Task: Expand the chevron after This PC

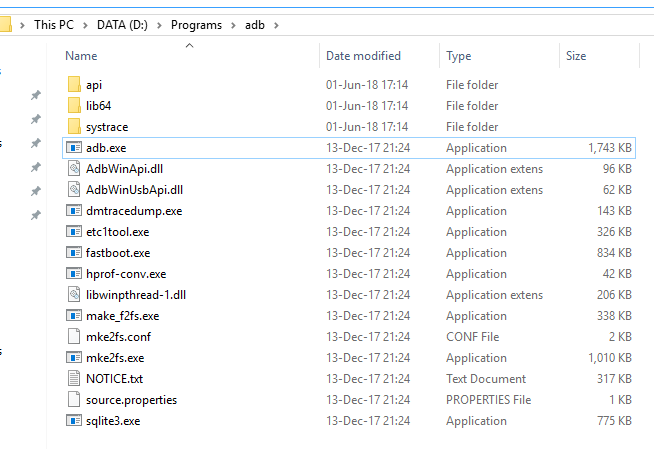Action: pos(85,25)
